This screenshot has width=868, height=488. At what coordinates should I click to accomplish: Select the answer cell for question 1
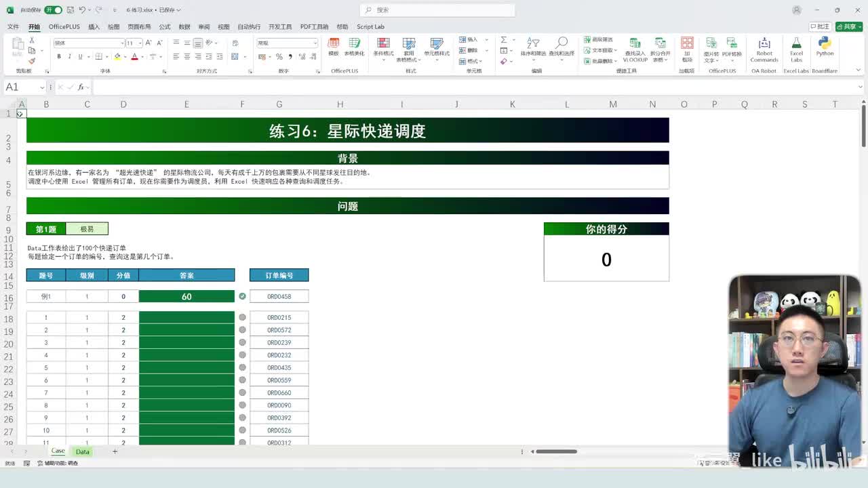(x=186, y=317)
